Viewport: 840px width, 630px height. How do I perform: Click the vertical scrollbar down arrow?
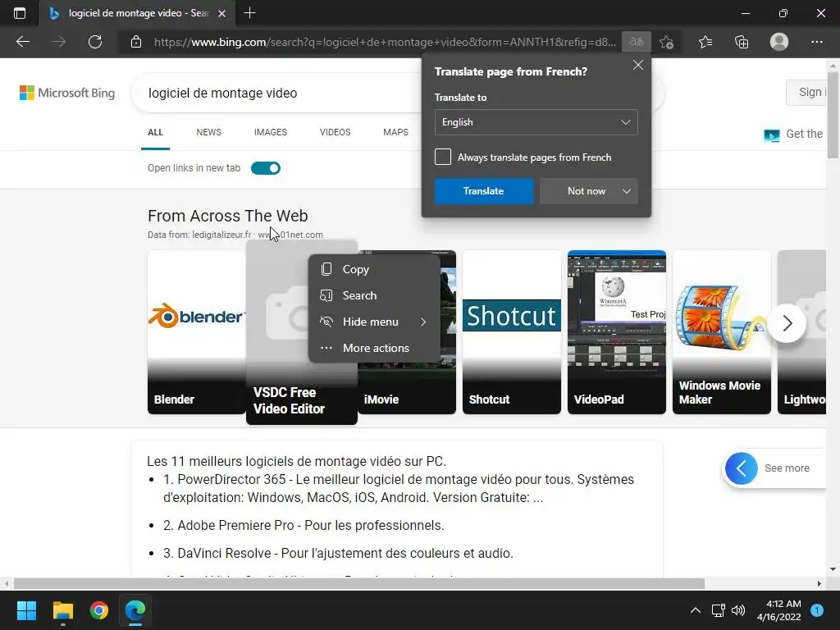(x=833, y=569)
